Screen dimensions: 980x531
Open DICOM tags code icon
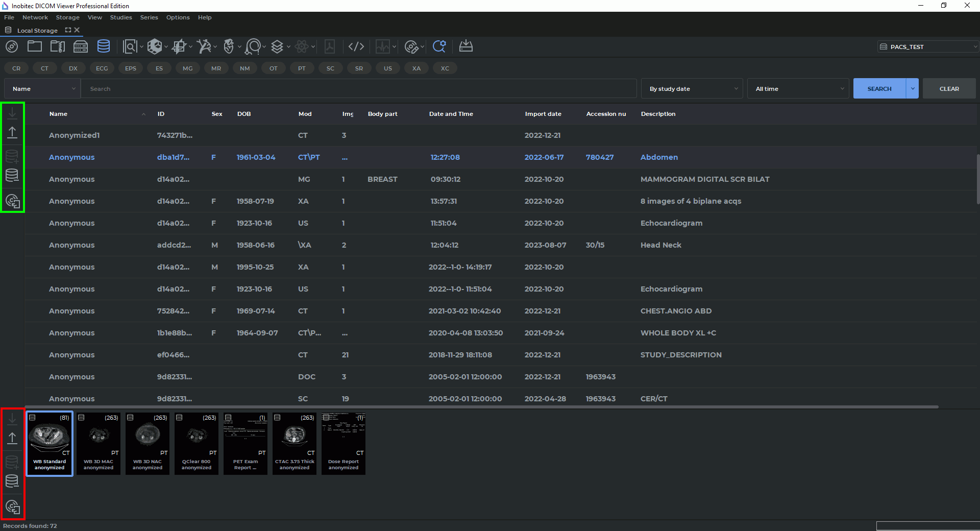356,47
